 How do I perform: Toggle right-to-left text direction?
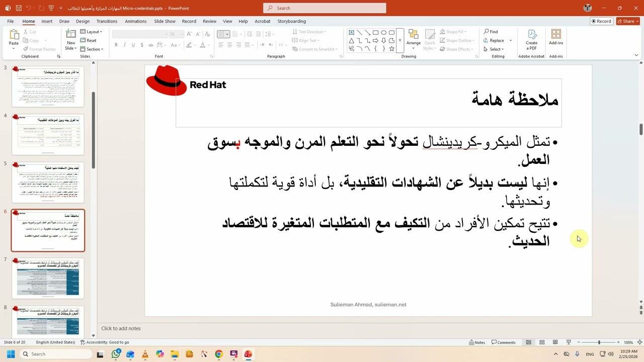(271, 45)
